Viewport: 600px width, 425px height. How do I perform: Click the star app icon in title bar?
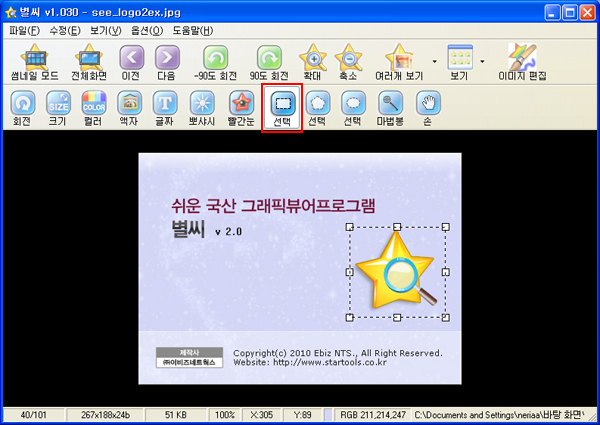click(10, 13)
